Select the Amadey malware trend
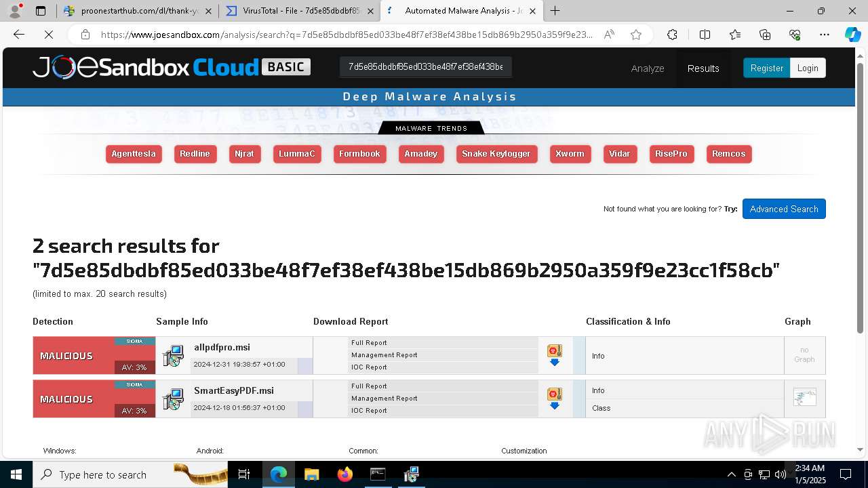Image resolution: width=868 pixels, height=488 pixels. tap(421, 154)
